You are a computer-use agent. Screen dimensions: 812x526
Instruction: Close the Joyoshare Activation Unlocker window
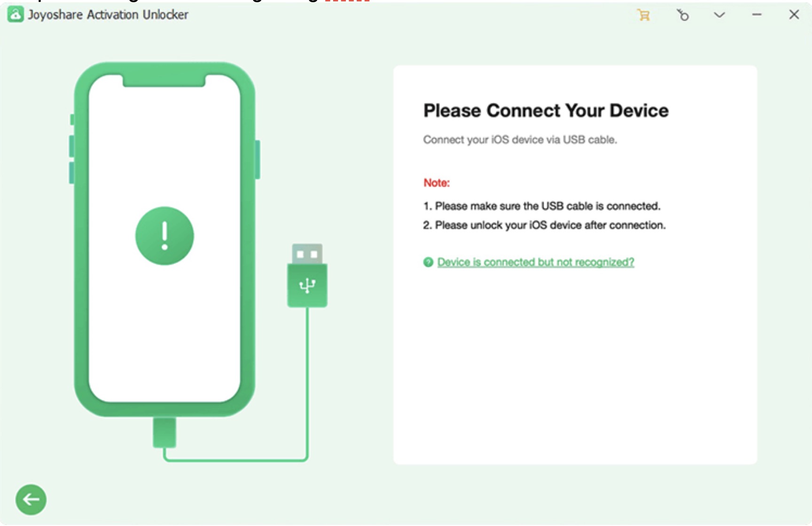coord(794,15)
